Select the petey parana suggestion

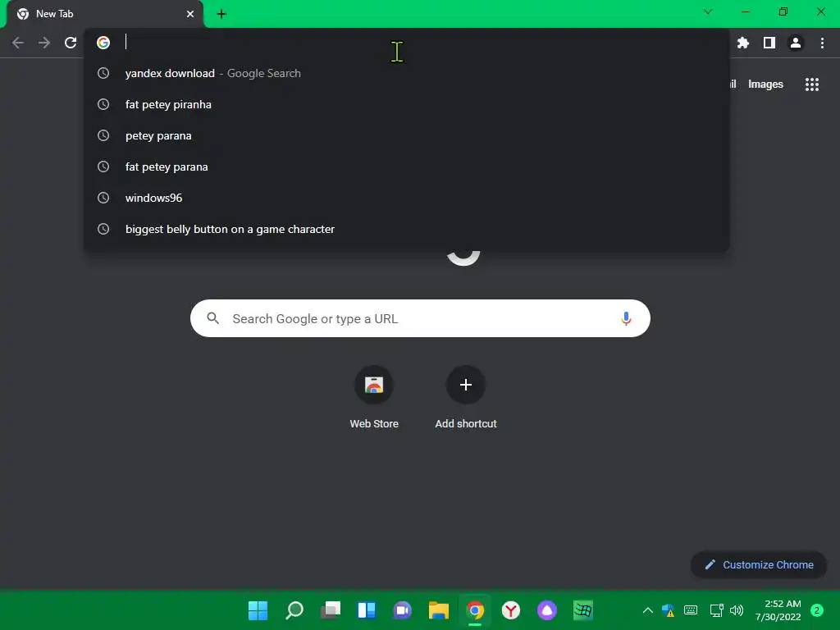coord(406,135)
